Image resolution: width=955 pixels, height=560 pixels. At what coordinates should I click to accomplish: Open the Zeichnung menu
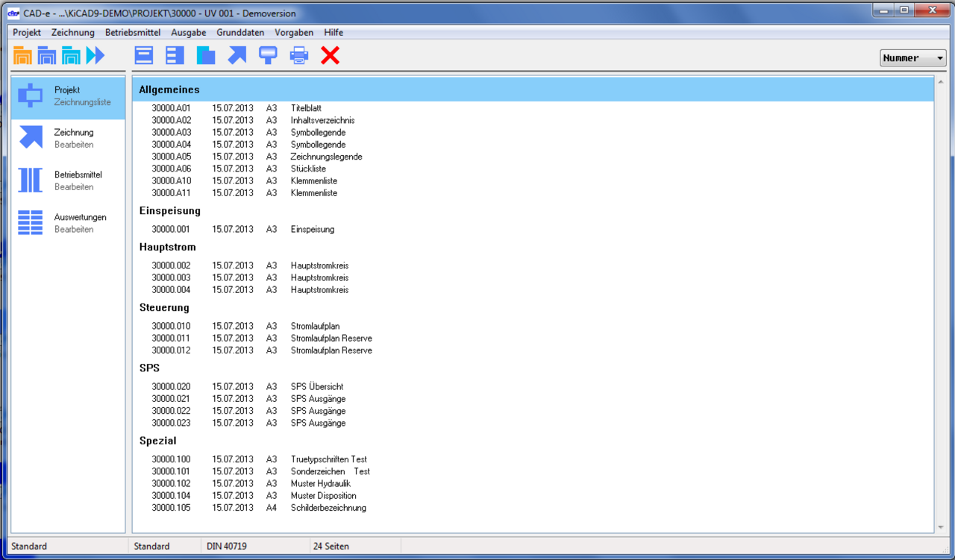click(x=73, y=33)
